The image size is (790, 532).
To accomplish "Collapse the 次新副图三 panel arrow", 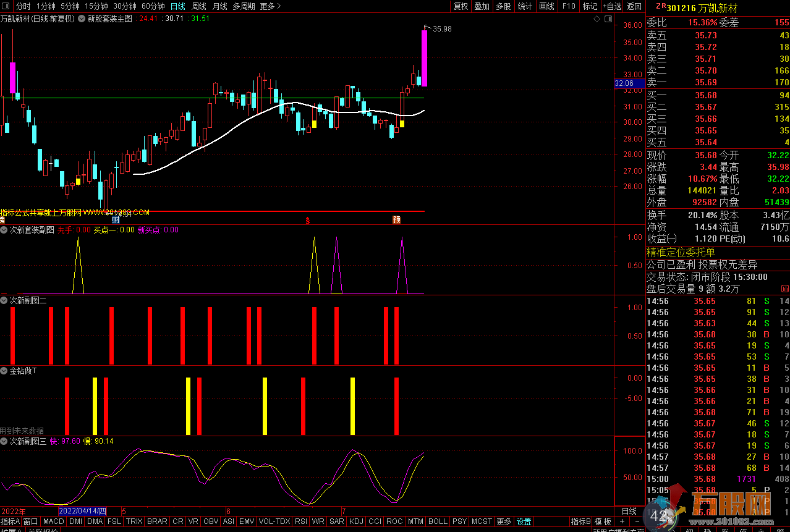I will tap(4, 441).
